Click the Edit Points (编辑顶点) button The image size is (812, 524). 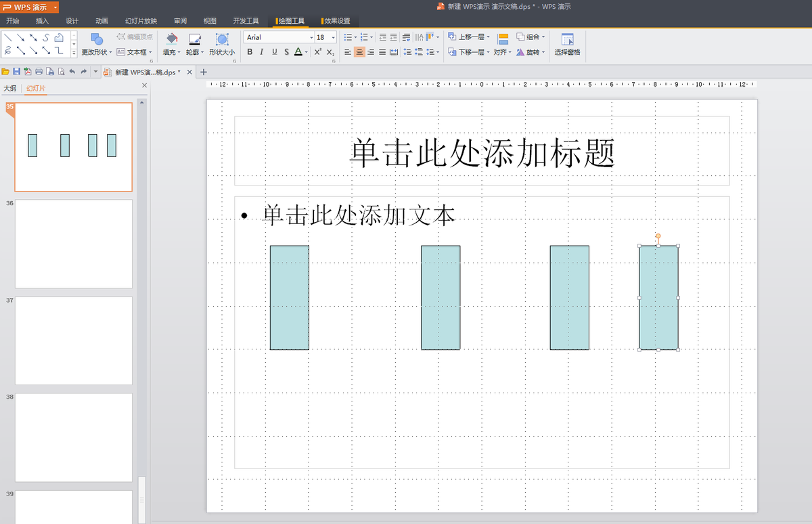click(134, 37)
